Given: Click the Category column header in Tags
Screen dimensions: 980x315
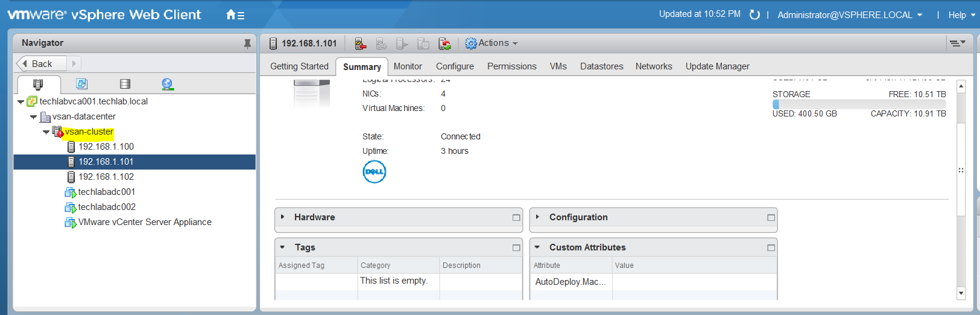Looking at the screenshot, I should pos(399,266).
